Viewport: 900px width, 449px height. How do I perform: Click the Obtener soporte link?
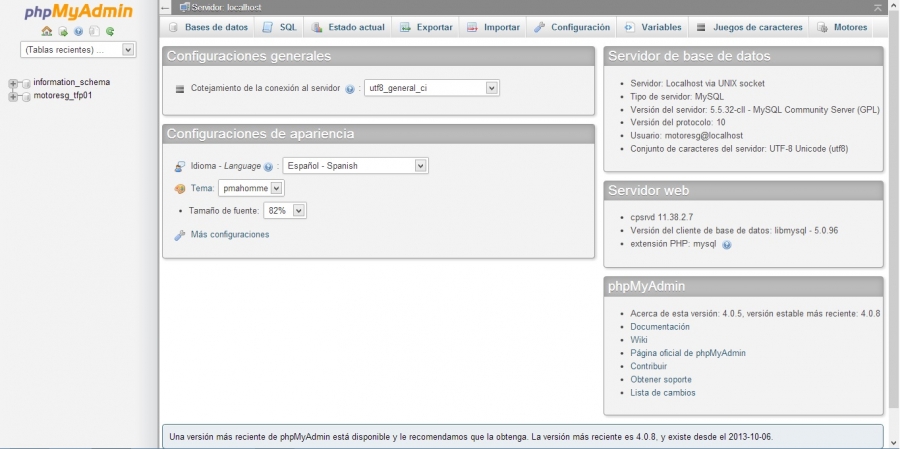(661, 379)
